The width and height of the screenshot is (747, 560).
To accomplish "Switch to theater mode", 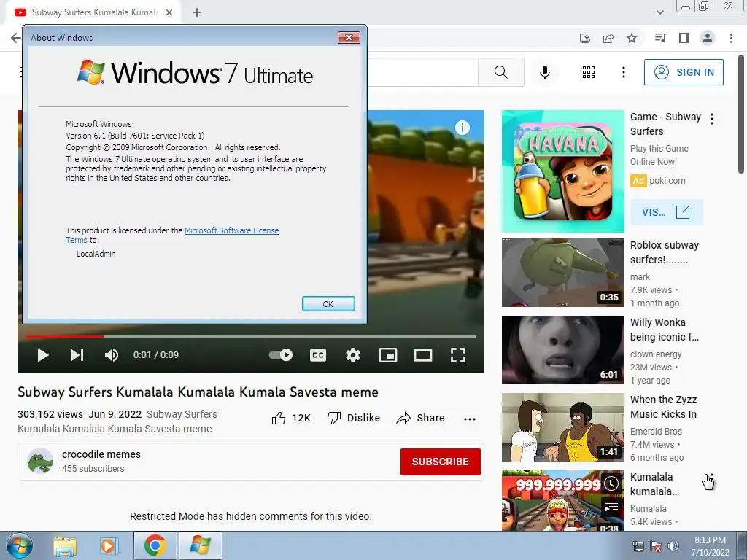I will point(422,355).
